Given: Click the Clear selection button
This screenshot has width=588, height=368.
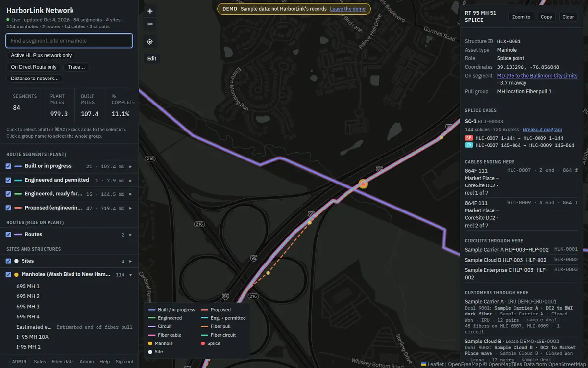Looking at the screenshot, I should 568,17.
